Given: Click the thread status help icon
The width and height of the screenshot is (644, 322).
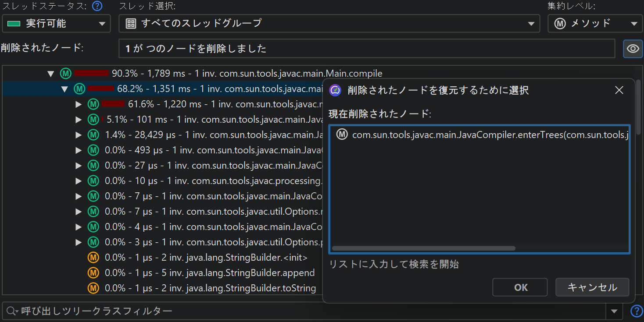Looking at the screenshot, I should 97,6.
